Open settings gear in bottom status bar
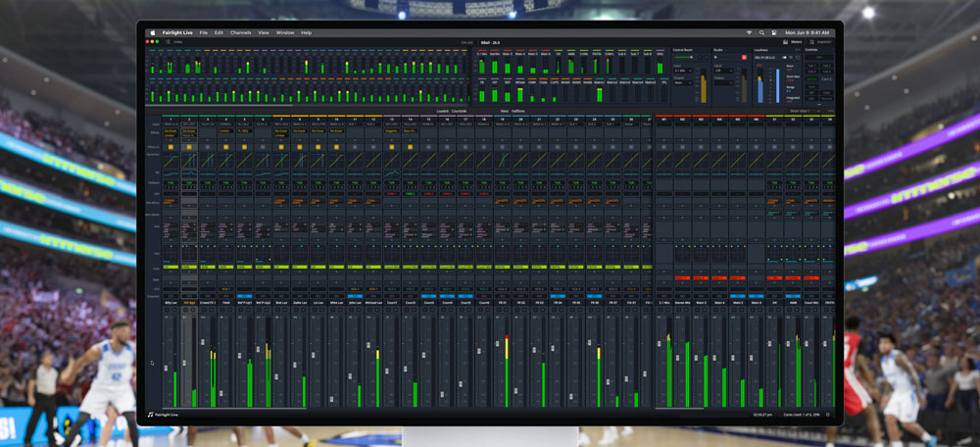The image size is (980, 447). [827, 414]
